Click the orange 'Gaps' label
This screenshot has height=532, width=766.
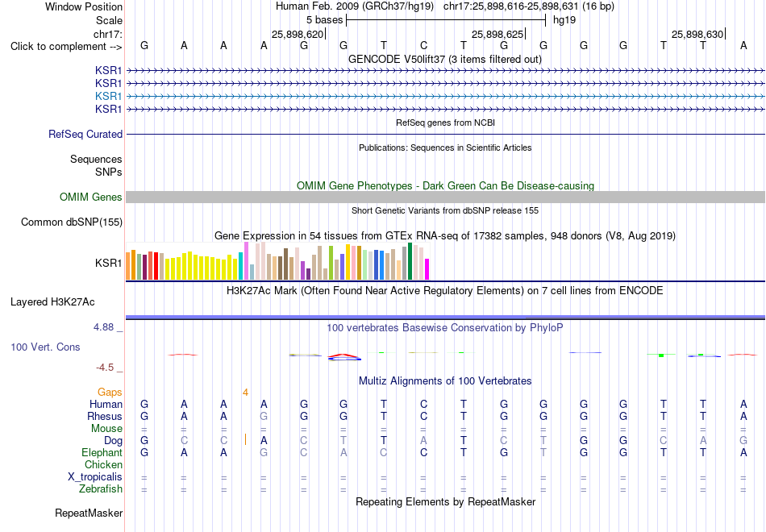(x=110, y=393)
